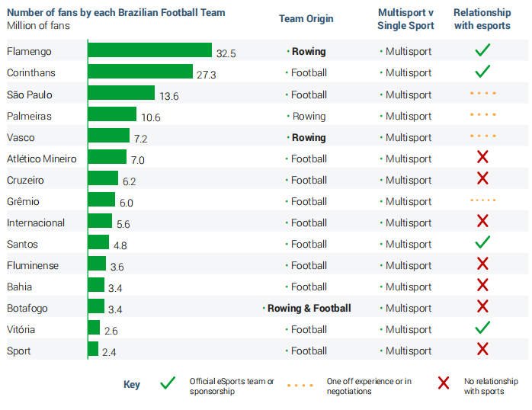Click the orange dots in the Grêmio row
532x410 pixels.
coord(482,201)
